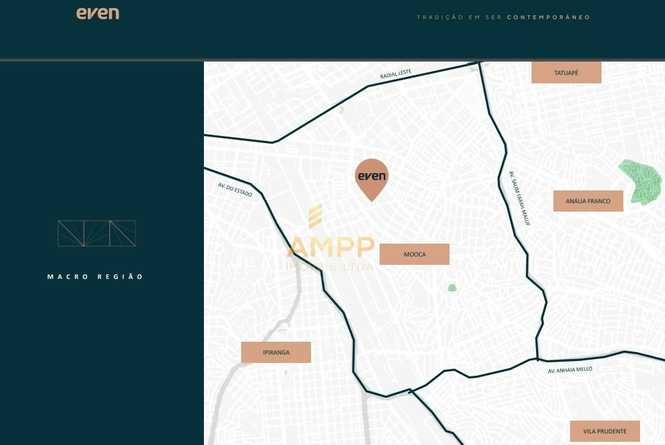Screen dimensions: 665x445
Task: Click the Radial Leste street label
Action: [396, 74]
